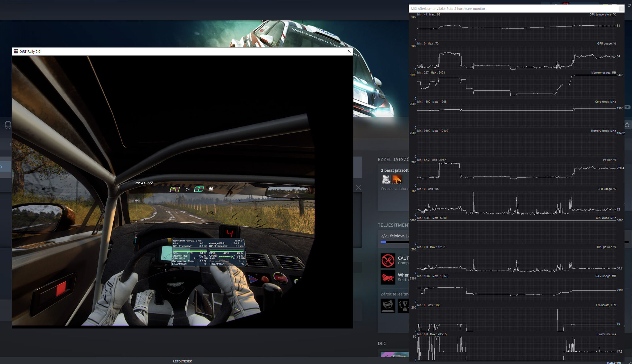Click the locked car-wreck achievement icon
The image size is (632, 364).
tap(388, 306)
